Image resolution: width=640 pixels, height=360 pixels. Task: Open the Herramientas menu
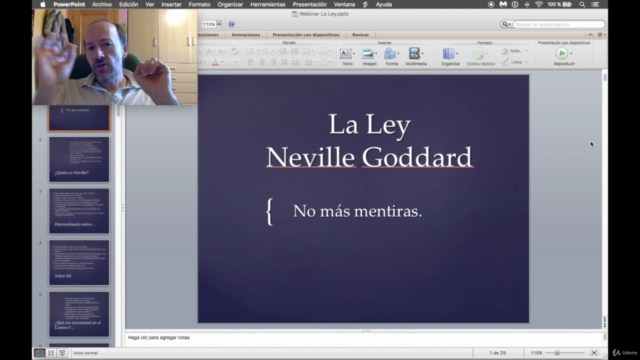click(268, 4)
